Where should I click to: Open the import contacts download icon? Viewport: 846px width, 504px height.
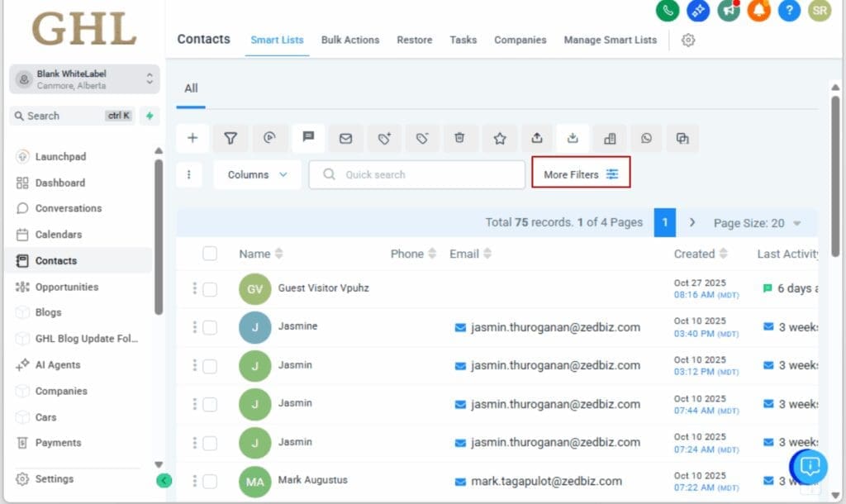(x=573, y=138)
